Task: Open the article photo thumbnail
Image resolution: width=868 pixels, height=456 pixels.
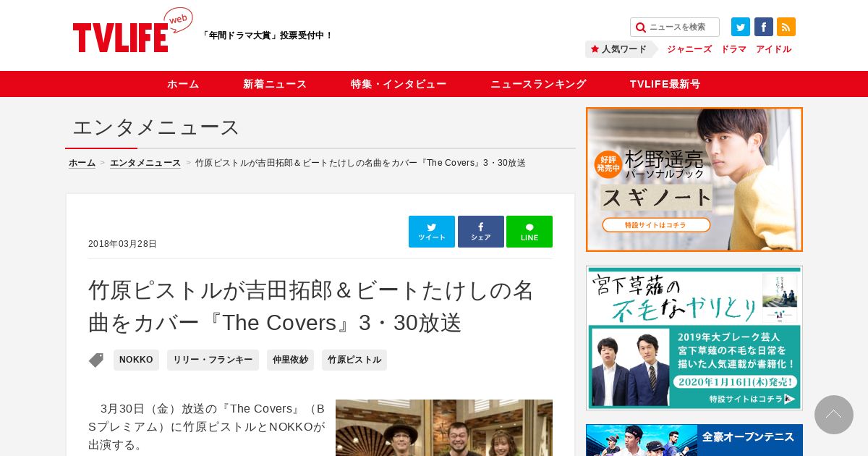Action: coord(444,428)
